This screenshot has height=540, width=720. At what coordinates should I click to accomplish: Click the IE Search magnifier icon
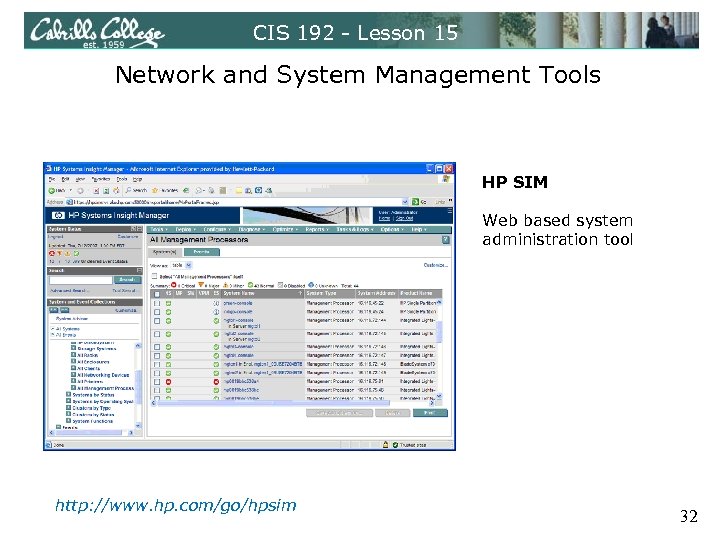(x=129, y=190)
